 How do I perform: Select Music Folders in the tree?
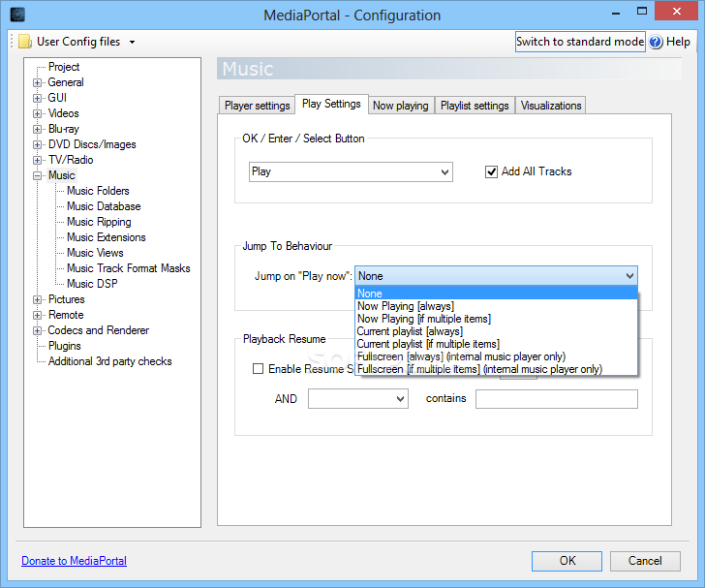pyautogui.click(x=98, y=191)
